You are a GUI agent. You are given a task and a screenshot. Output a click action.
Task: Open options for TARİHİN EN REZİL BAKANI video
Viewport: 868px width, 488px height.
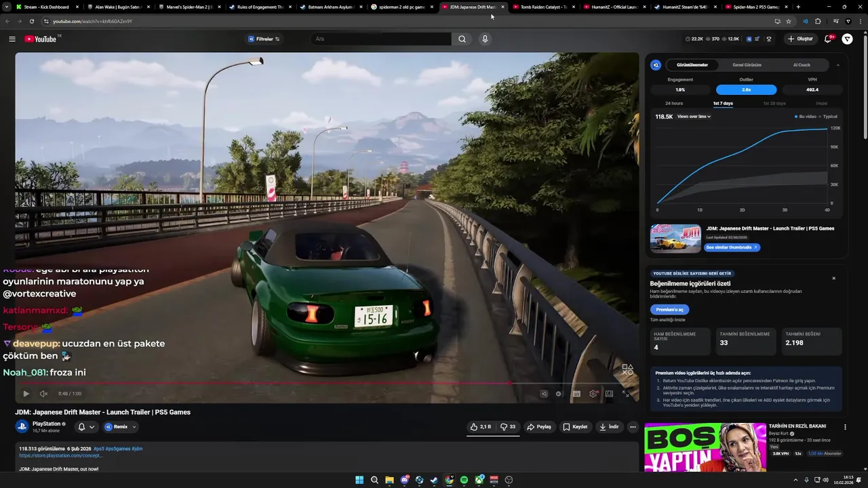tap(845, 427)
